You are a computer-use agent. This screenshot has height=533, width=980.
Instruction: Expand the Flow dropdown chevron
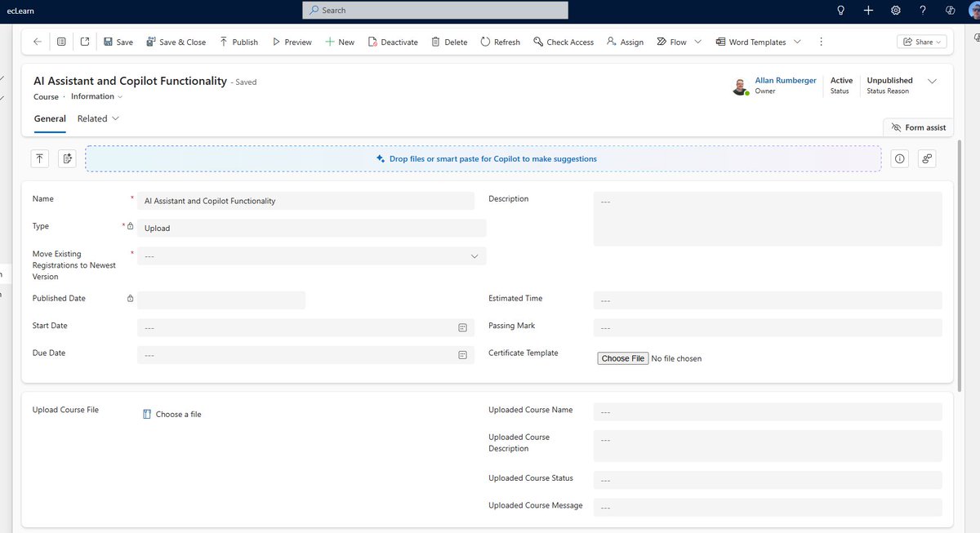point(699,42)
